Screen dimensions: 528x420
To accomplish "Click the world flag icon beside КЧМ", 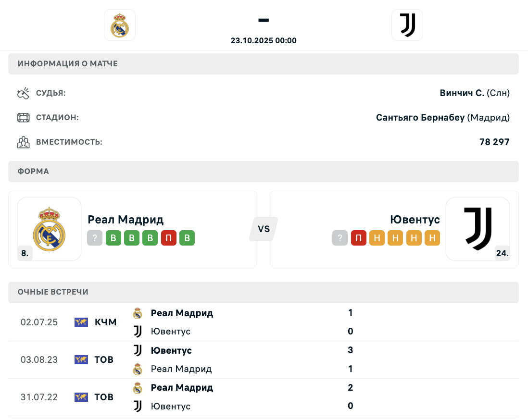I will point(81,322).
